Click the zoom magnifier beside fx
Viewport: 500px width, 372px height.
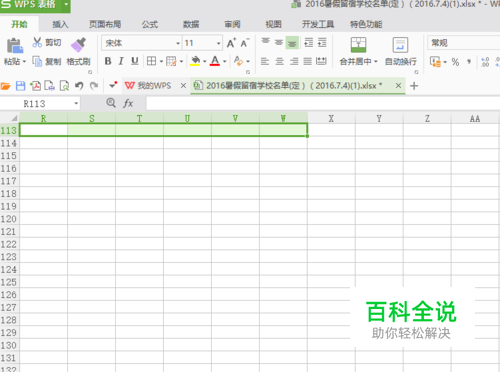coord(111,103)
